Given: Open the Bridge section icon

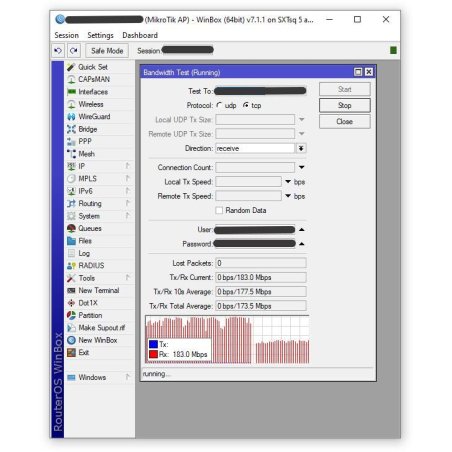Looking at the screenshot, I should coord(71,129).
